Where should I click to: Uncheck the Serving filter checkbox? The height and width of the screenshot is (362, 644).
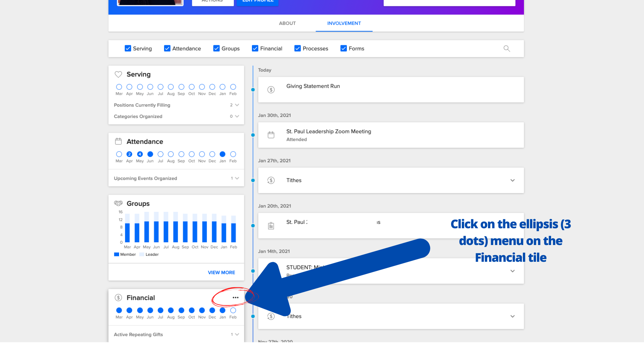(128, 49)
